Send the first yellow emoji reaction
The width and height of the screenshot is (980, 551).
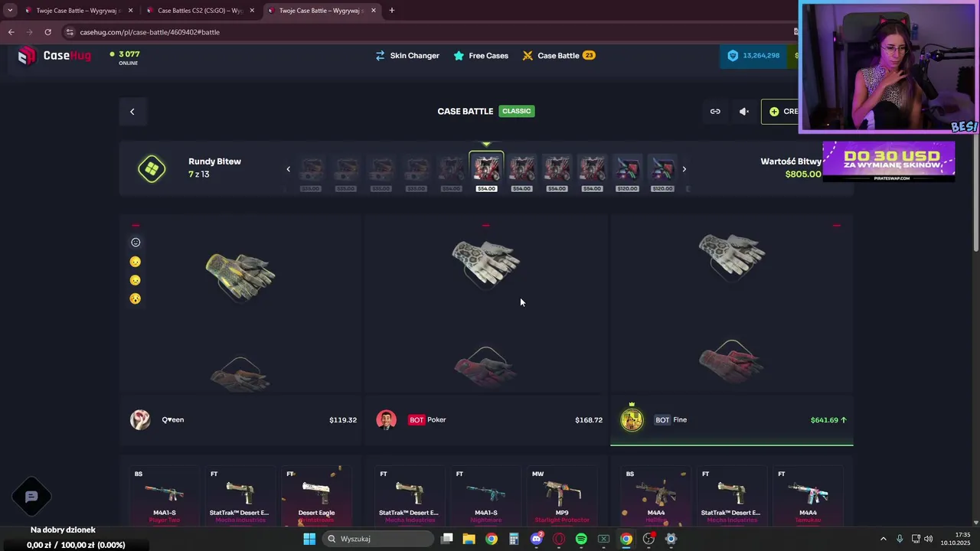(x=136, y=262)
